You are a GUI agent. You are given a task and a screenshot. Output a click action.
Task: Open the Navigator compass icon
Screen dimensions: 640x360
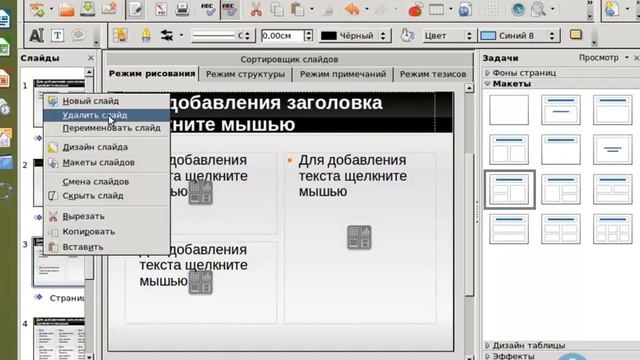pos(518,9)
